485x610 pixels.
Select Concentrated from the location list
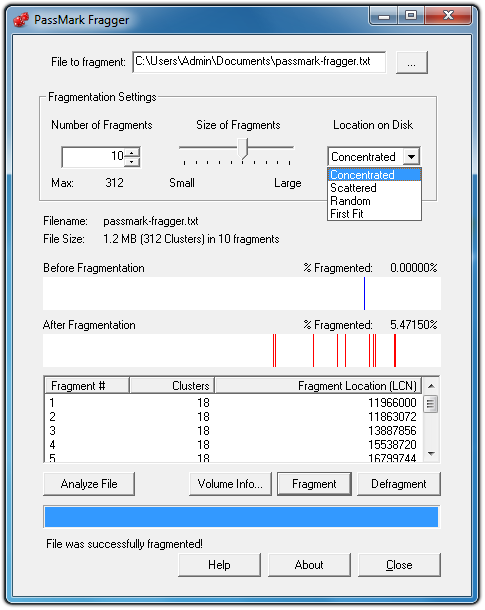tap(374, 175)
